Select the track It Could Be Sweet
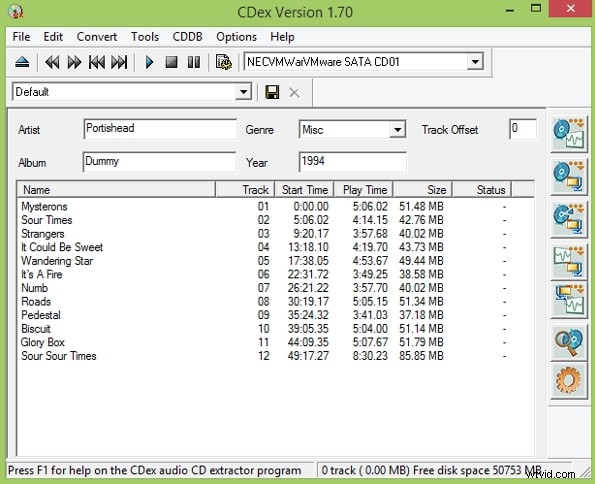The image size is (595, 484). coord(62,247)
